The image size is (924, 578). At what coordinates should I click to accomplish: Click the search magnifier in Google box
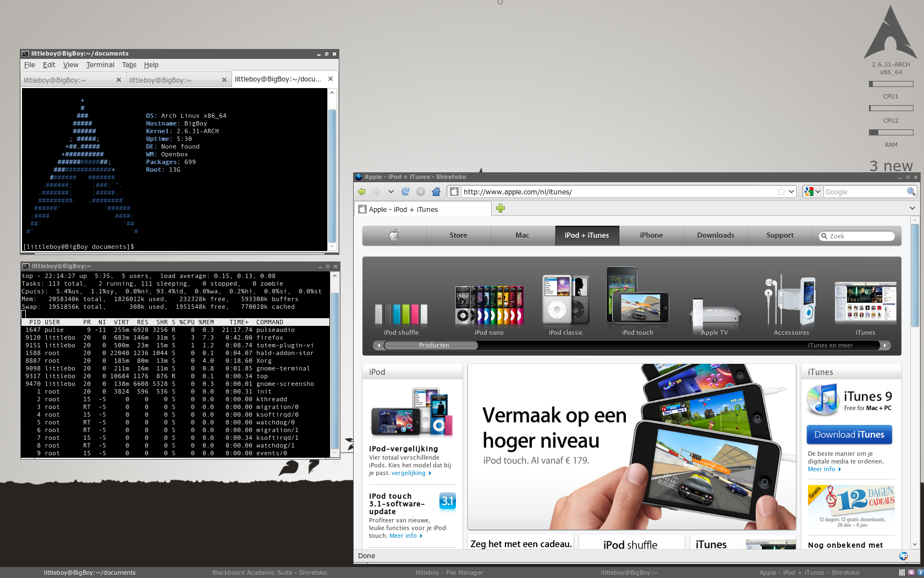911,192
